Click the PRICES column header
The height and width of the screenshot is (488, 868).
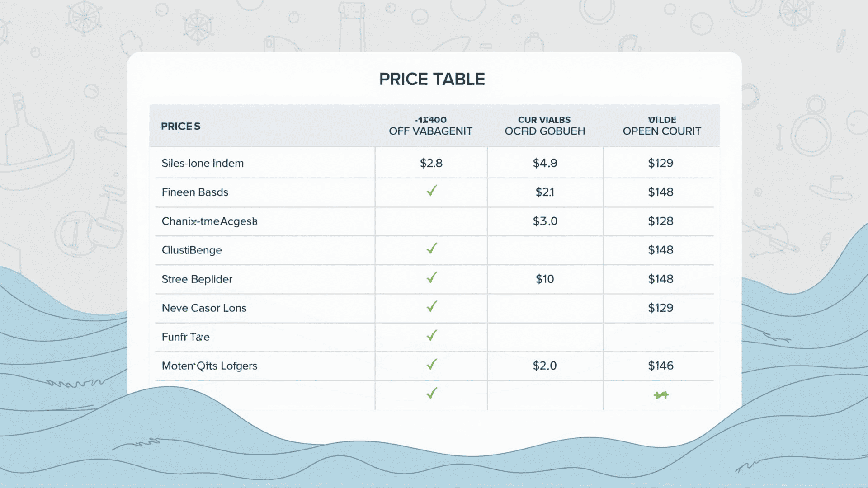[181, 127]
